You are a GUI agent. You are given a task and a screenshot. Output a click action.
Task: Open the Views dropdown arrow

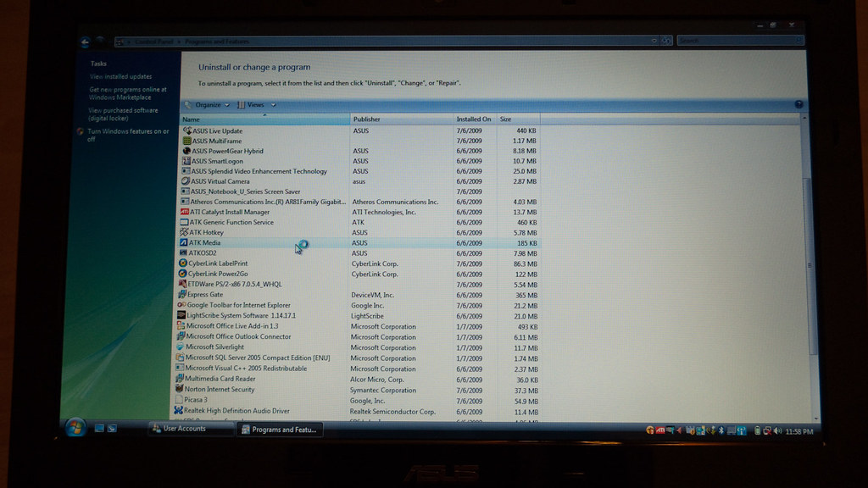(x=273, y=105)
